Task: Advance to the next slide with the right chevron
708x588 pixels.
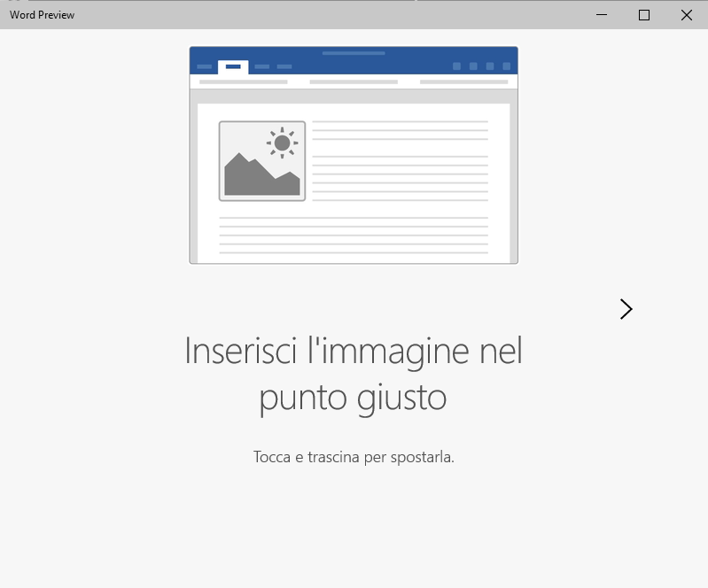Action: point(626,308)
